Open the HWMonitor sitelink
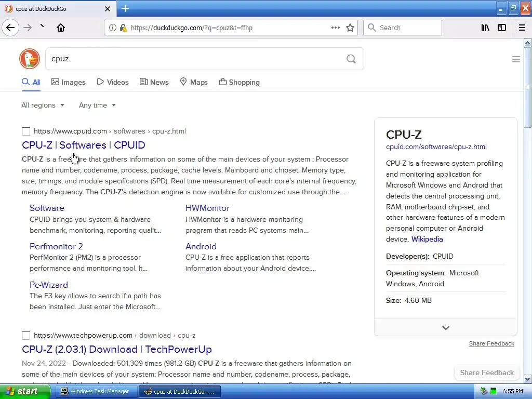This screenshot has width=532, height=399. [x=207, y=208]
